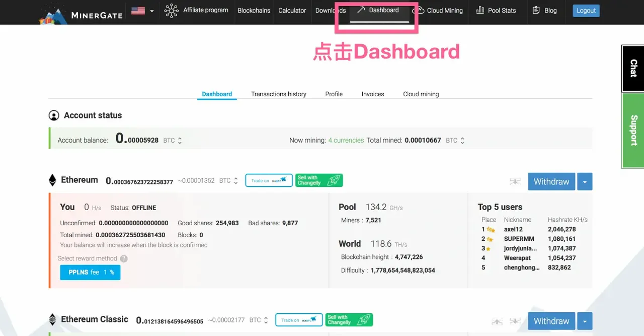Go to Blockchains in top navigation
The height and width of the screenshot is (336, 644).
pos(254,11)
